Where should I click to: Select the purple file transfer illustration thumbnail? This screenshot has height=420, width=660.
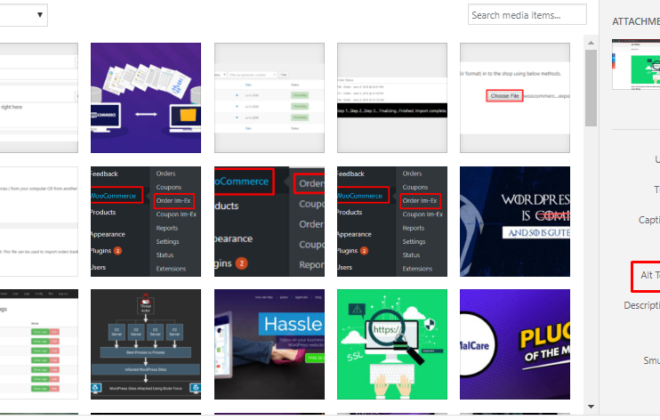pos(146,98)
